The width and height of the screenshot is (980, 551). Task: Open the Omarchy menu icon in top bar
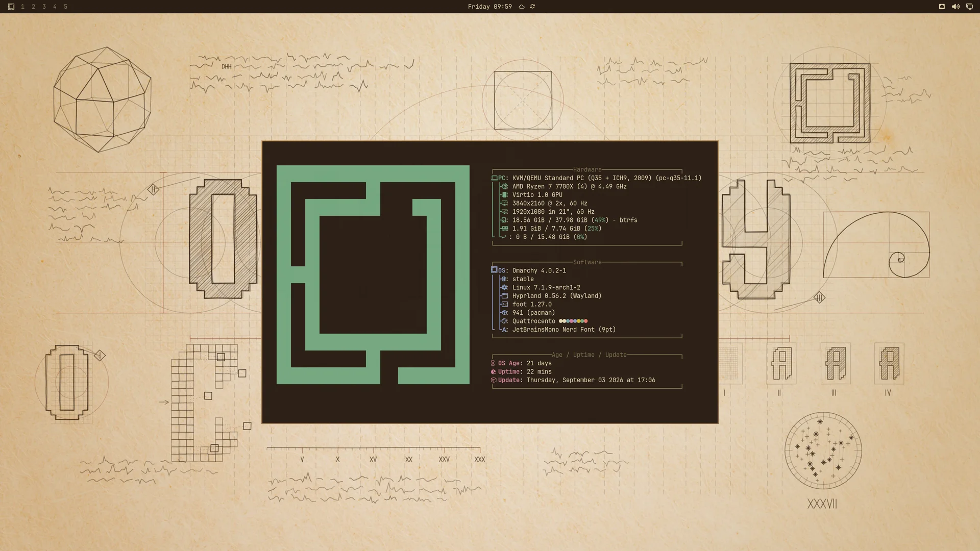click(11, 7)
